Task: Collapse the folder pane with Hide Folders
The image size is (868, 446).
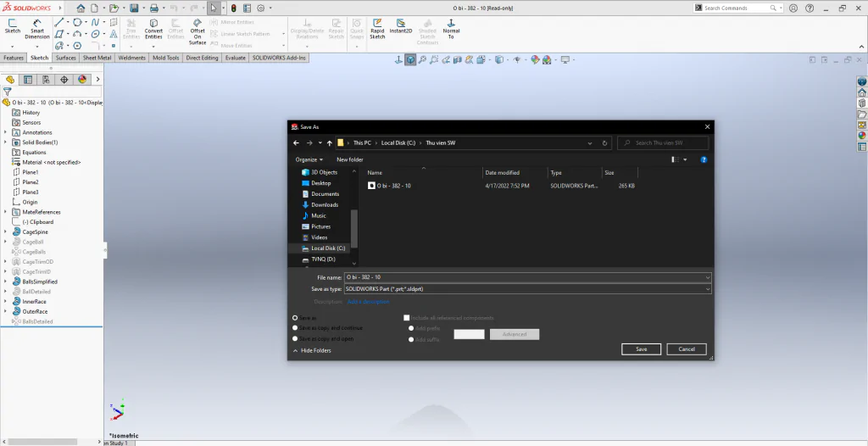Action: pos(312,351)
